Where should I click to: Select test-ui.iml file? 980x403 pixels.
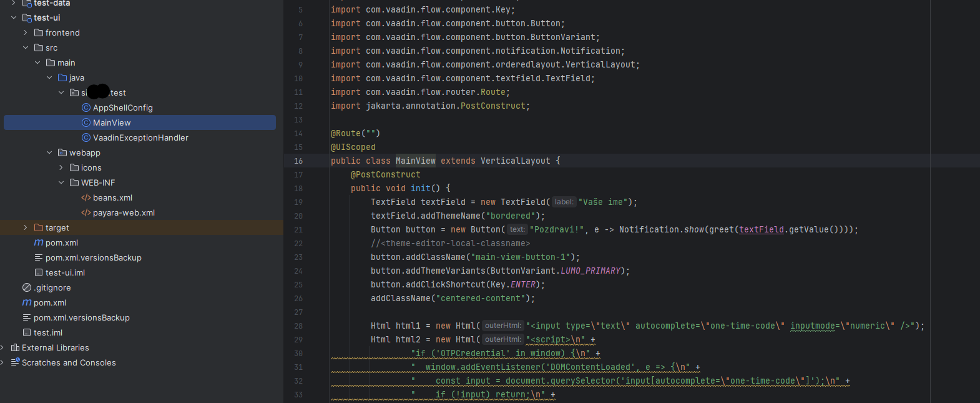(x=65, y=273)
